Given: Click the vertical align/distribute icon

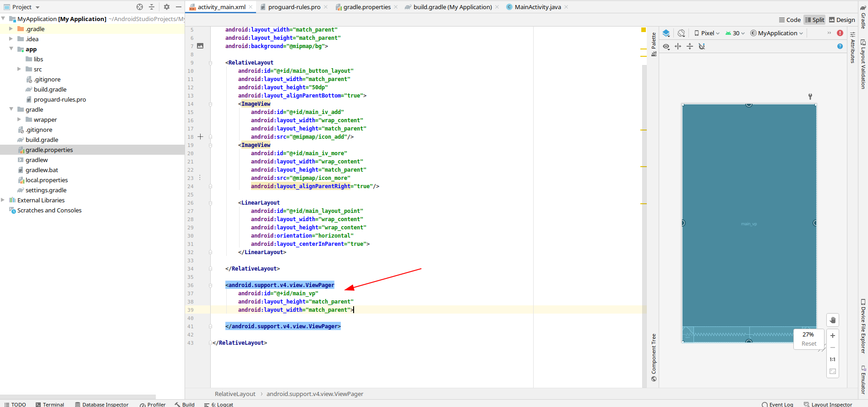Looking at the screenshot, I should (x=690, y=46).
